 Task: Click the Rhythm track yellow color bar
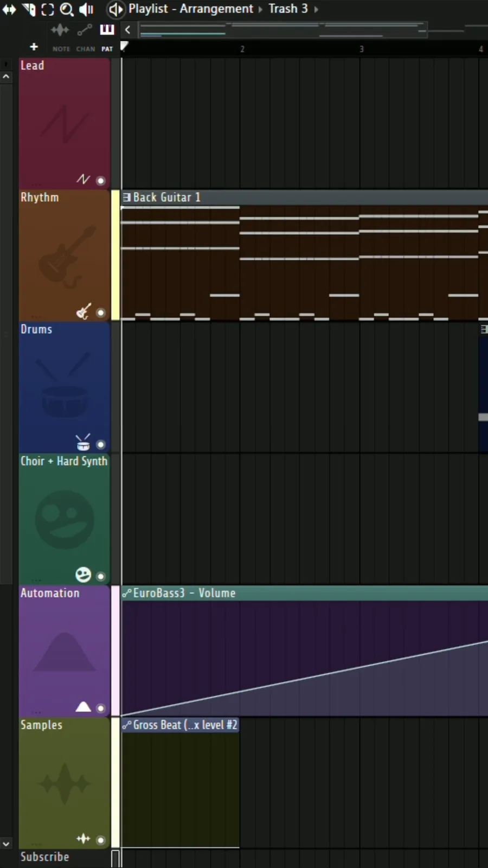(115, 254)
